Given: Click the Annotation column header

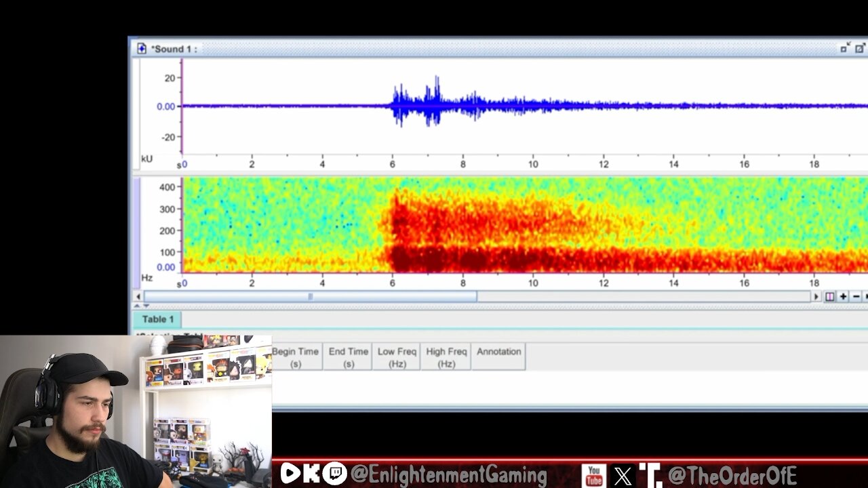Looking at the screenshot, I should point(498,357).
